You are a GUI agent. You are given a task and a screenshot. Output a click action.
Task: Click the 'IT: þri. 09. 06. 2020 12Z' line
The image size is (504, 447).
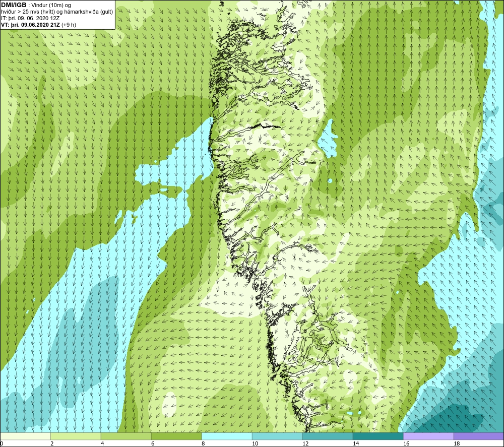click(30, 18)
